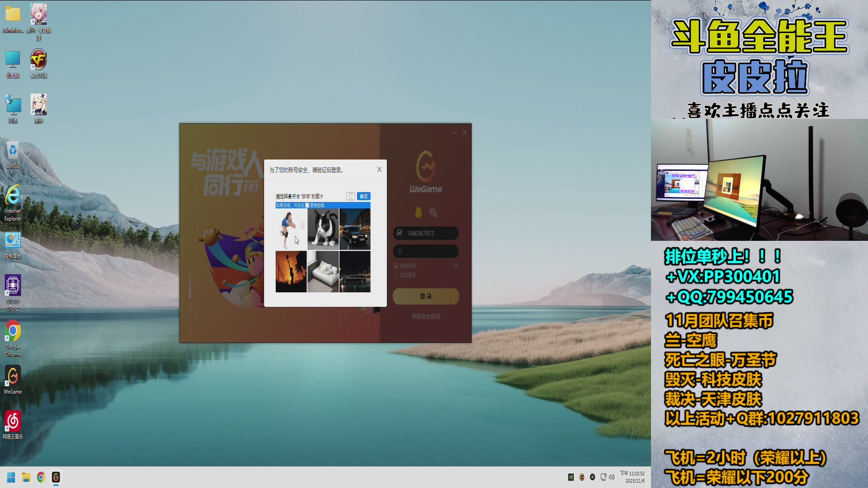Open Google Chrome from the taskbar
This screenshot has width=868, height=488.
tap(41, 477)
